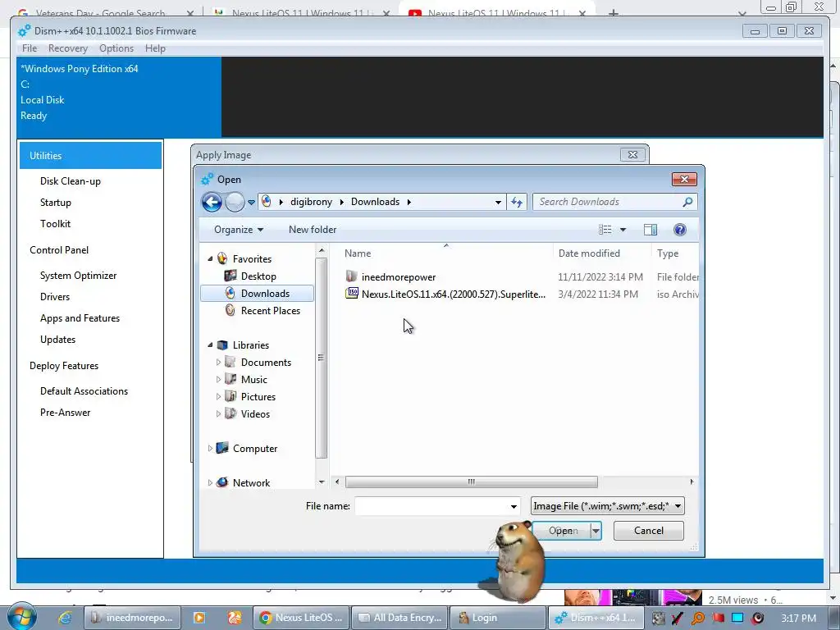Click the File name input field
This screenshot has height=630, width=840.
[x=431, y=506]
